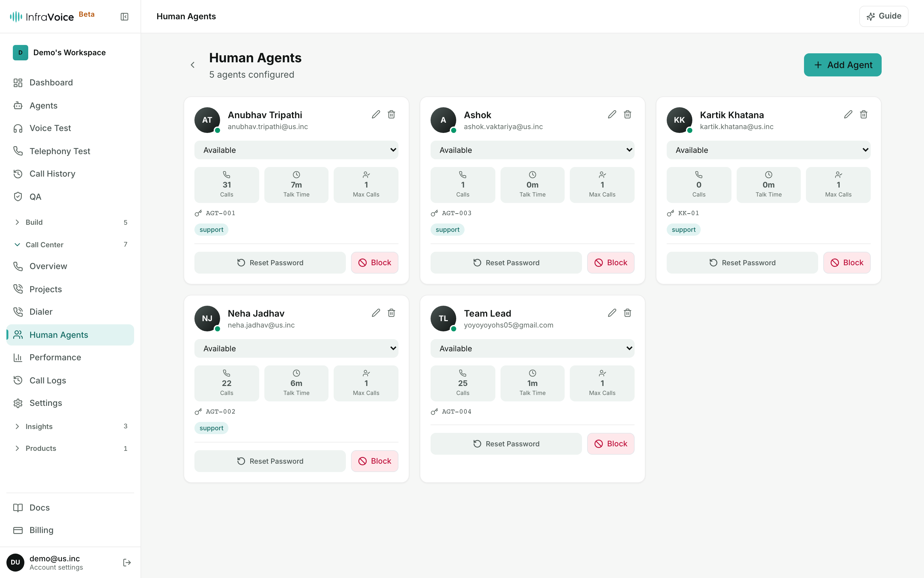Block Ashok agent

tap(611, 263)
